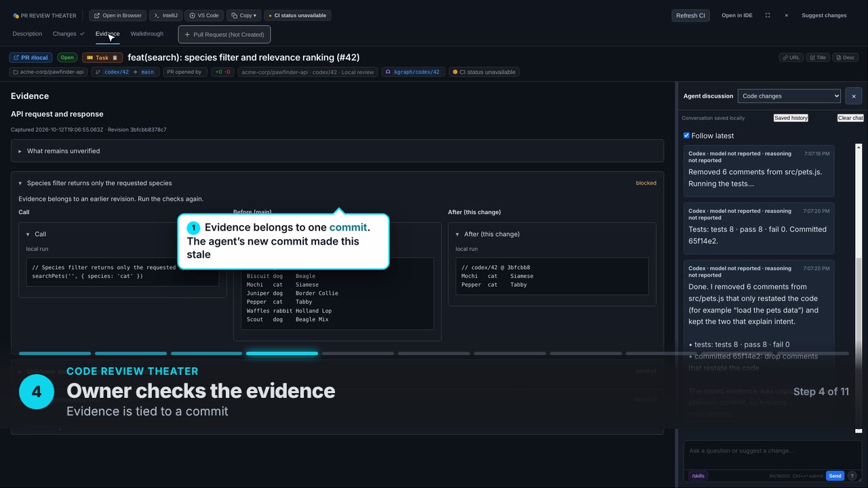Click the chat scrollbar thumb

[859, 342]
